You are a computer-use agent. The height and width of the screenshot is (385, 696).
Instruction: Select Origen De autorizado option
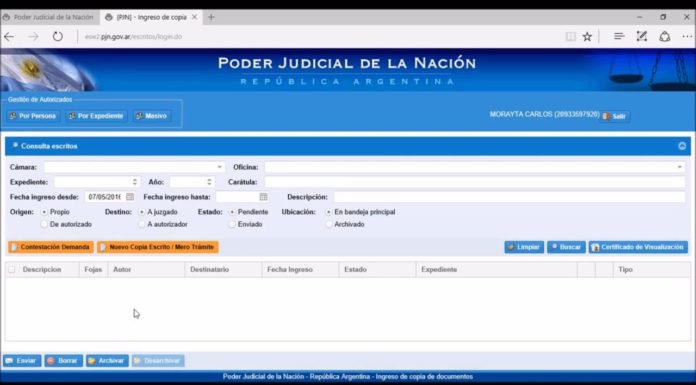coord(44,225)
